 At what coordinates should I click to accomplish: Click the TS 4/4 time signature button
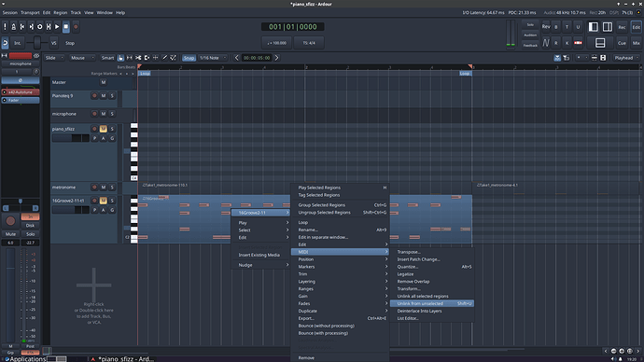pyautogui.click(x=309, y=43)
